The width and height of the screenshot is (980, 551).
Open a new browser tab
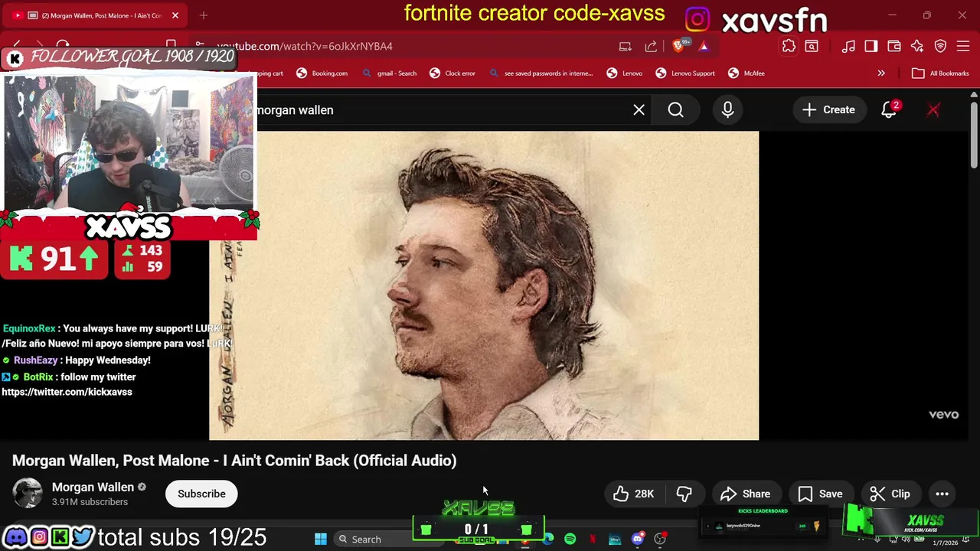click(x=204, y=15)
